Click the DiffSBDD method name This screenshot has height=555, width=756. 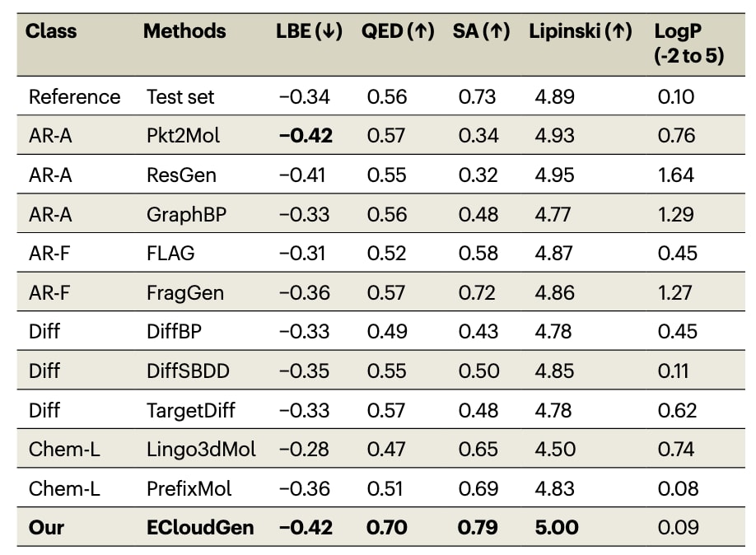(188, 371)
